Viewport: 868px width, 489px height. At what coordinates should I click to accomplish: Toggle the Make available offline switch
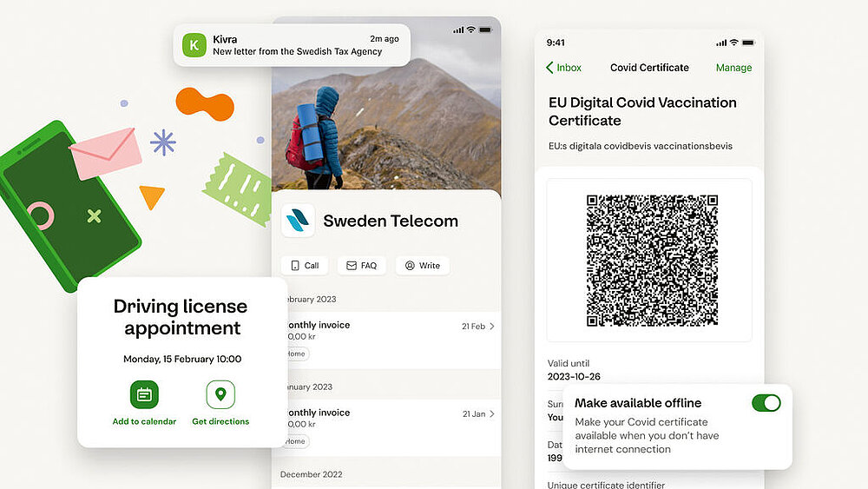tap(766, 403)
